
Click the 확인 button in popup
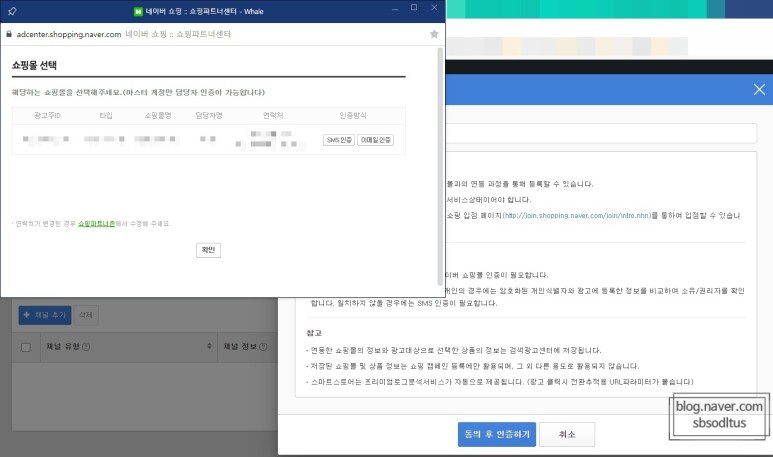click(x=209, y=250)
